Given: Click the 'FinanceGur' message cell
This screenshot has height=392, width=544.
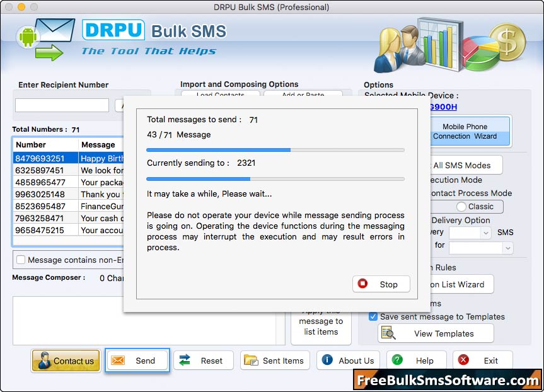Looking at the screenshot, I should (102, 207).
